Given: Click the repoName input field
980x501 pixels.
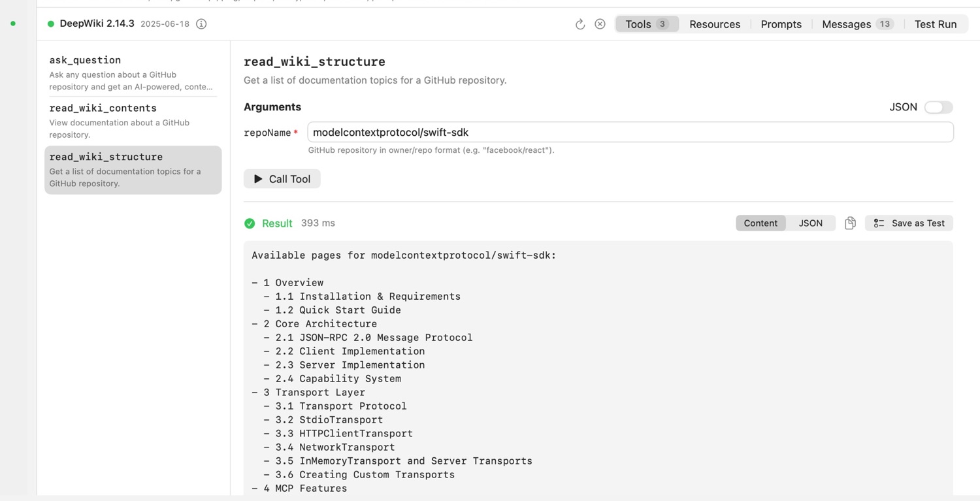Looking at the screenshot, I should (630, 132).
